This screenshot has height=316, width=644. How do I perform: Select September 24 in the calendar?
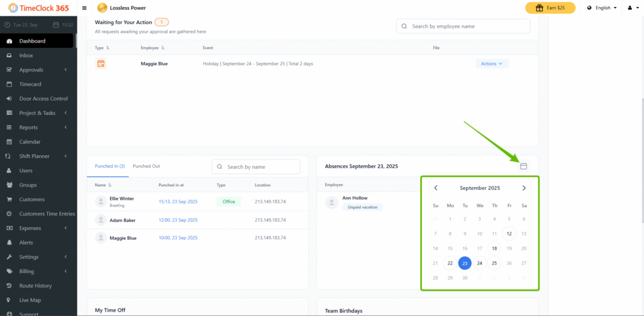coord(479,263)
